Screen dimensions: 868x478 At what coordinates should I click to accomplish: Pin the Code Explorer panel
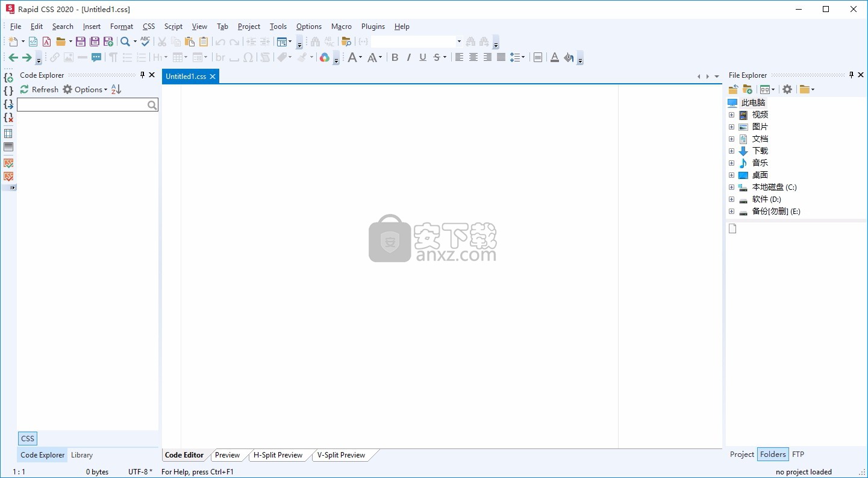(143, 75)
